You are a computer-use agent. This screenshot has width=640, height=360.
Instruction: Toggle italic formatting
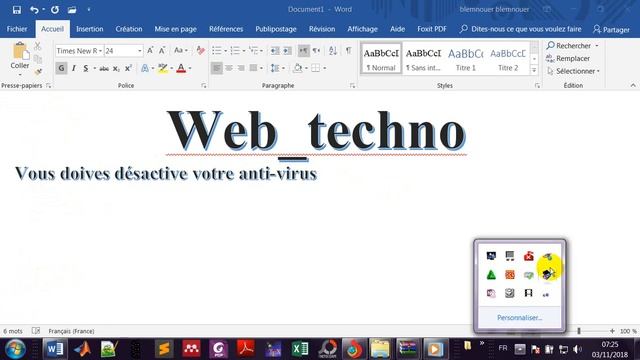[73, 68]
